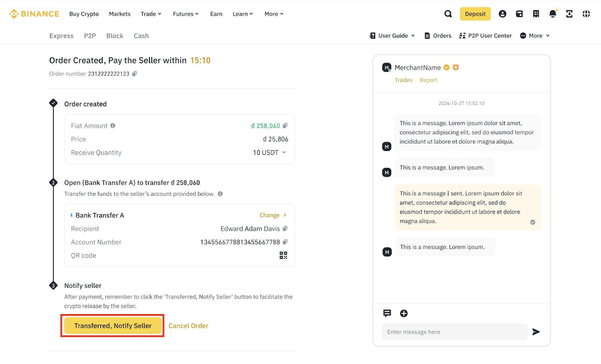
Task: Open the Trade dropdown menu
Action: (x=151, y=14)
